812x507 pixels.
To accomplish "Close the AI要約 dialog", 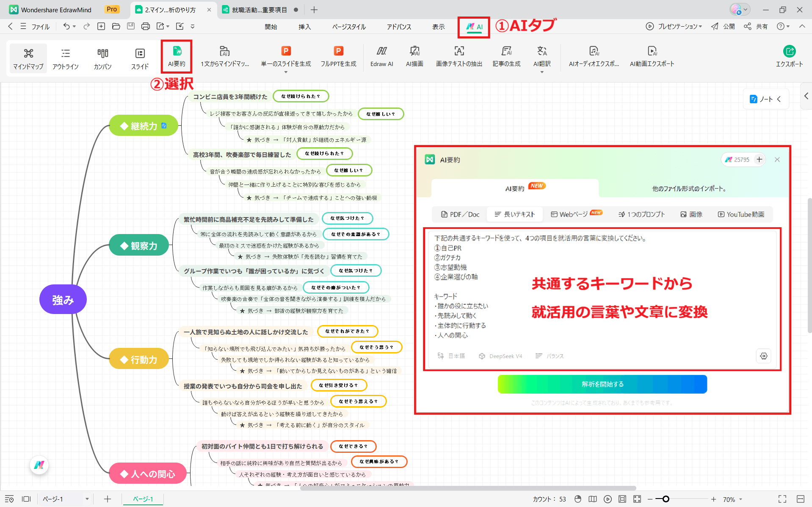I will (x=777, y=160).
